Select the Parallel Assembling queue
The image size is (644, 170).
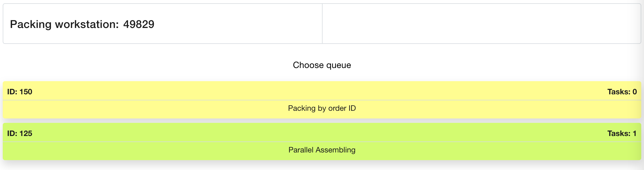pos(322,141)
